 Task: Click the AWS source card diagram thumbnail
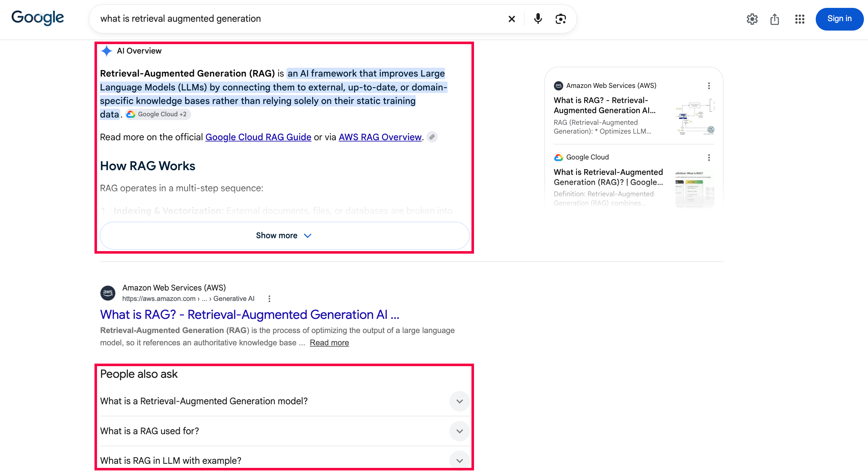coord(695,117)
